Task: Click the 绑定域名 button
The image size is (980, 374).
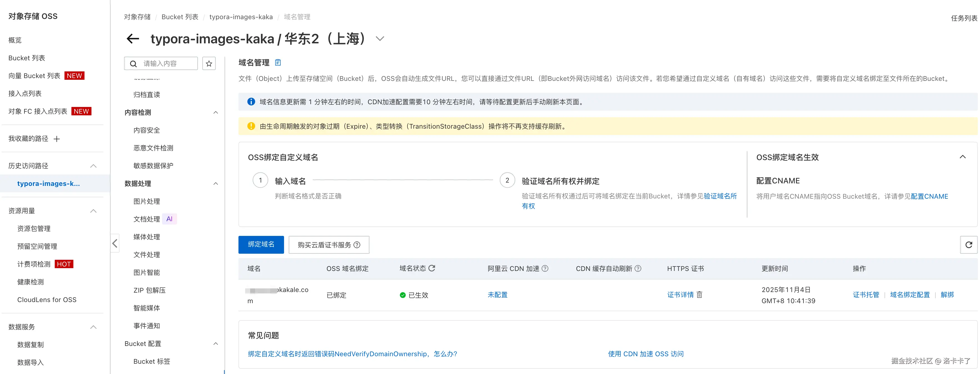Action: coord(261,245)
